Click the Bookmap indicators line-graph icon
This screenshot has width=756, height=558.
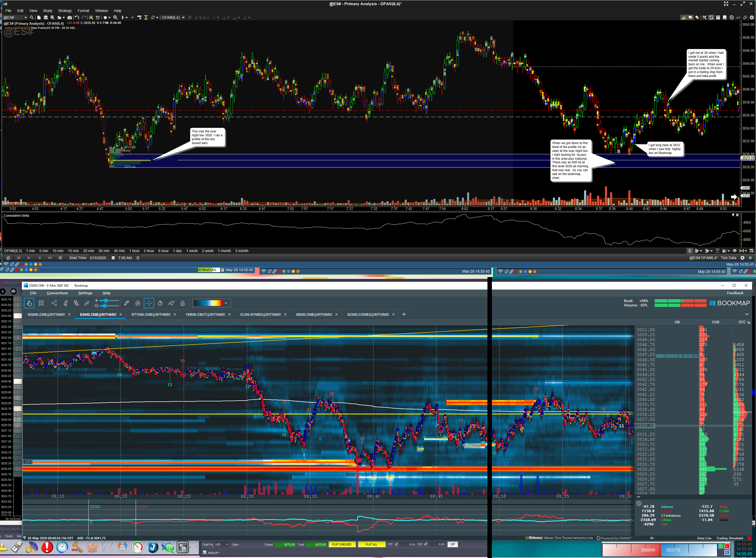click(x=171, y=303)
